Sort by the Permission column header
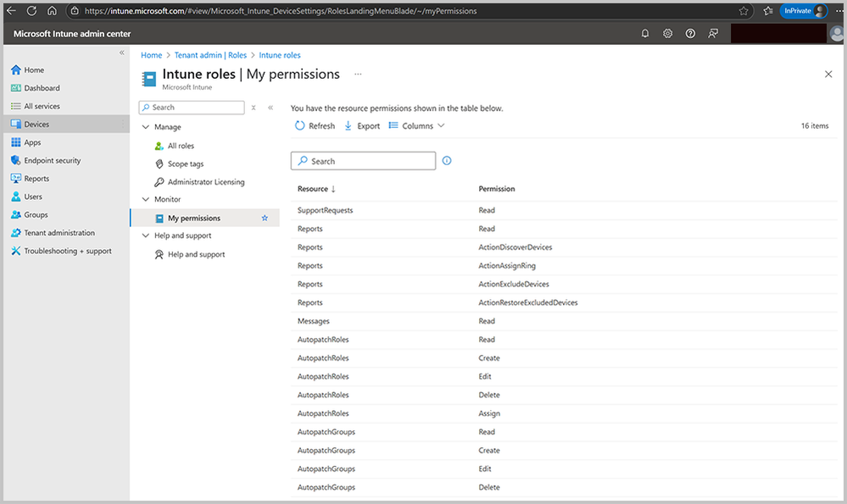 [x=497, y=189]
